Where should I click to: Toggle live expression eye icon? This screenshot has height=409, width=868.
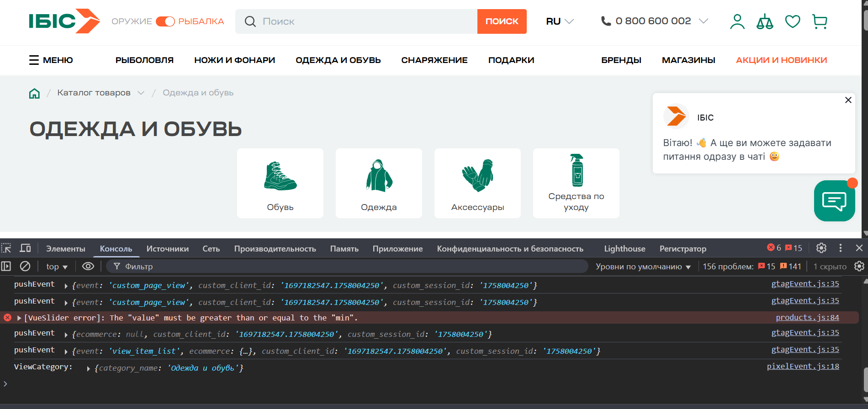point(88,266)
